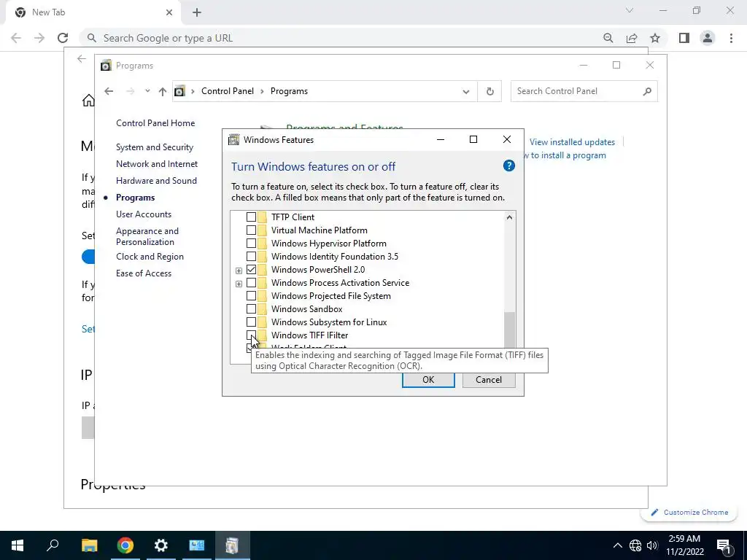Enable the Windows Sandbox checkbox
This screenshot has width=747, height=560.
pos(251,309)
